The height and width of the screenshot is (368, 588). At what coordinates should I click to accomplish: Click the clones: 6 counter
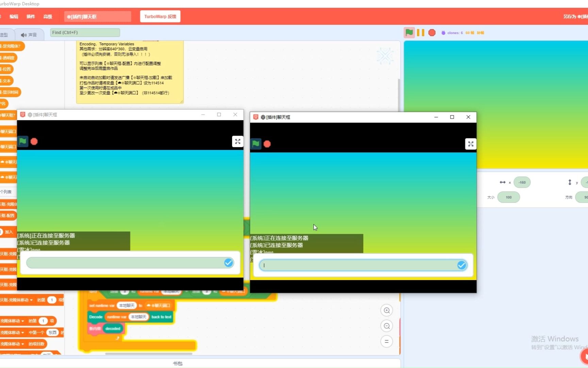pyautogui.click(x=452, y=33)
